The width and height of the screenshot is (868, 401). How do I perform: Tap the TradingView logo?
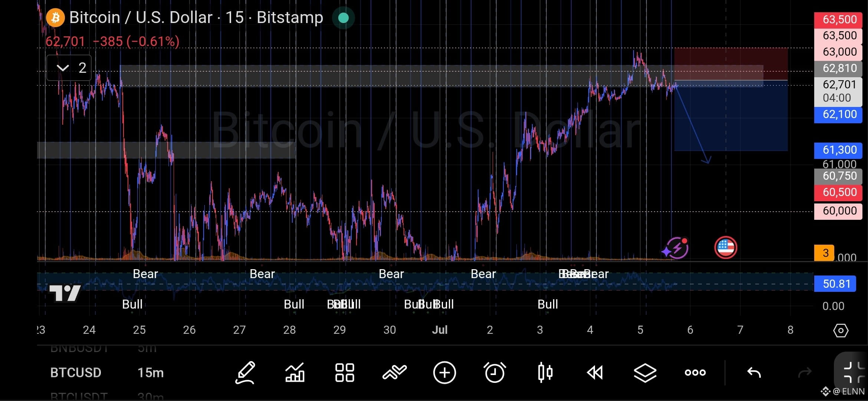click(x=65, y=293)
